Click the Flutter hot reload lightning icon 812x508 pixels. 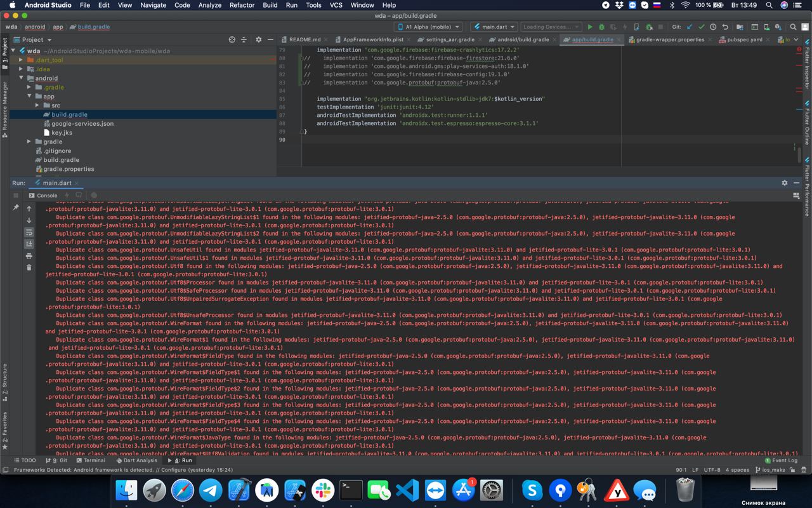pyautogui.click(x=625, y=27)
